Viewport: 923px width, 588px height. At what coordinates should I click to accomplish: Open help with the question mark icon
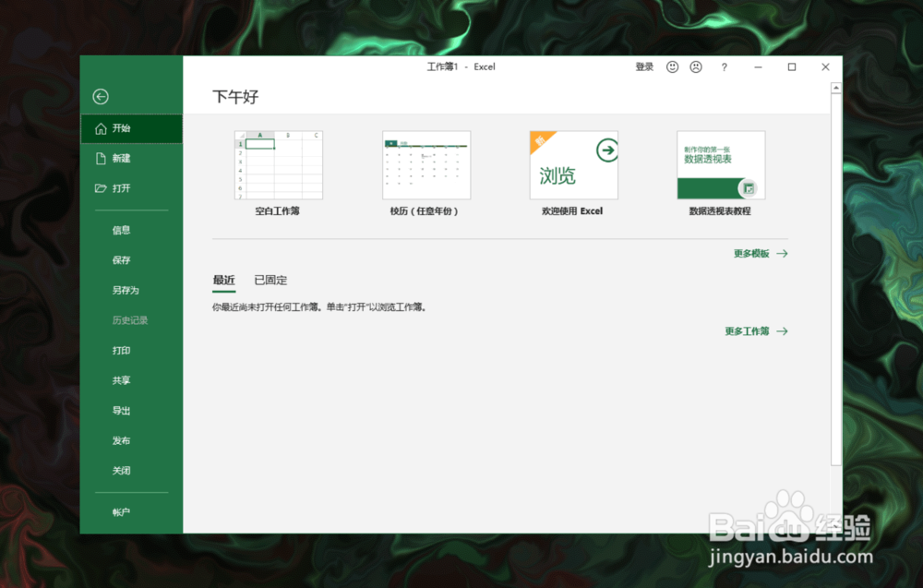click(x=724, y=67)
